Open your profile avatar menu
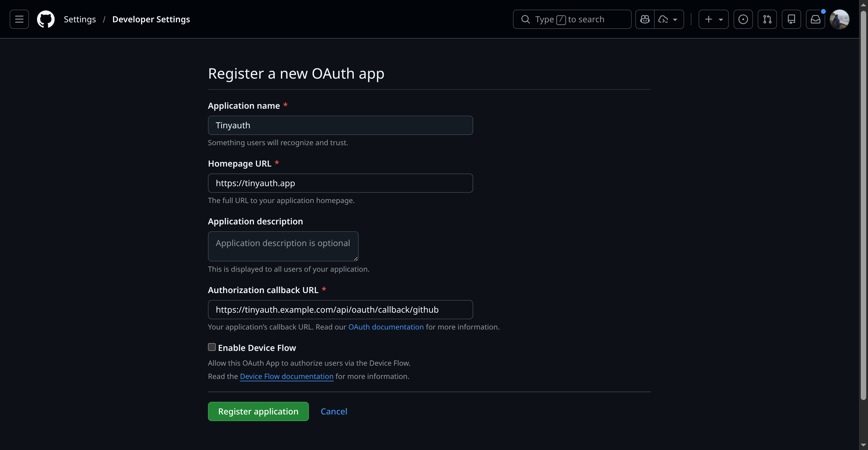This screenshot has width=868, height=450. 840,19
